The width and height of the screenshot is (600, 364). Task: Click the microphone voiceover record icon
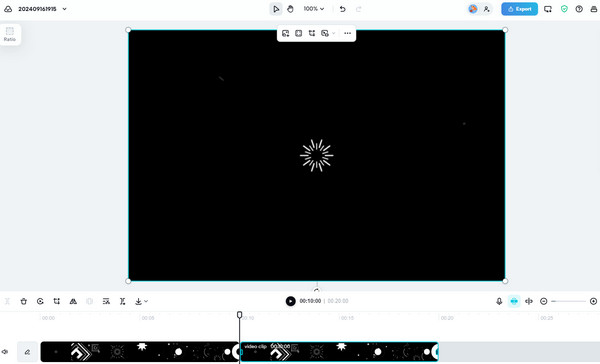[x=499, y=301]
